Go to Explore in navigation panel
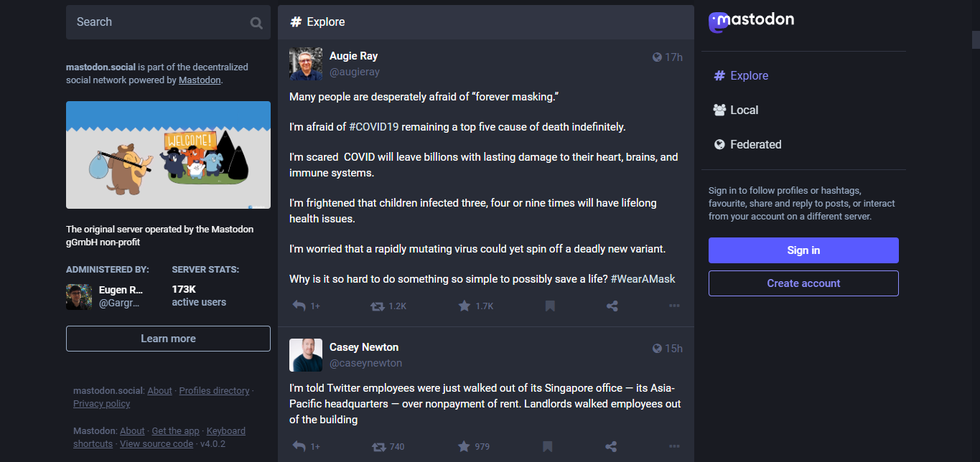The height and width of the screenshot is (462, 980). (741, 75)
